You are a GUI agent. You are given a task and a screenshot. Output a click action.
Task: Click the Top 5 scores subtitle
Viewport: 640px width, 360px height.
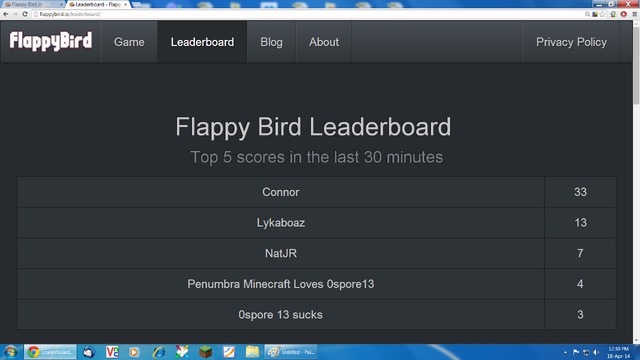point(316,158)
